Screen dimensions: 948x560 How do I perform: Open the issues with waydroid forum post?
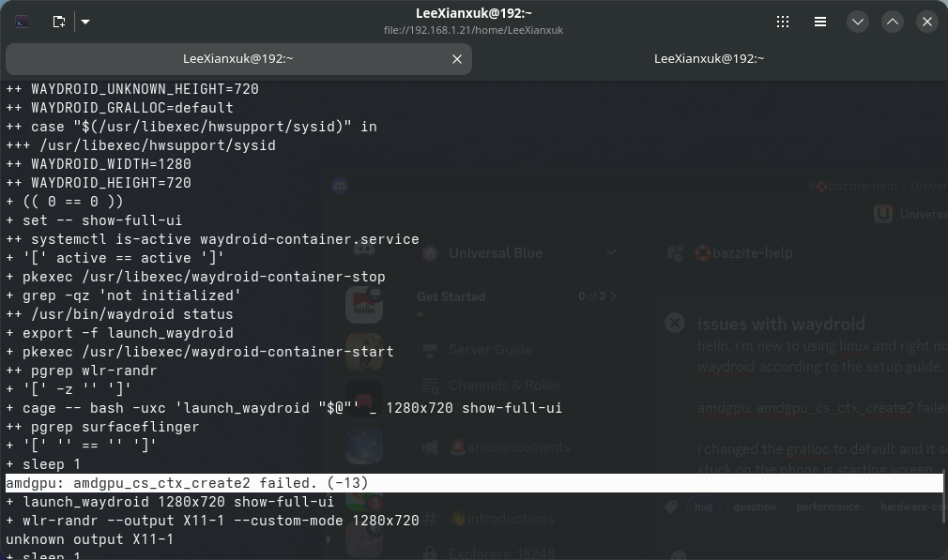point(782,324)
